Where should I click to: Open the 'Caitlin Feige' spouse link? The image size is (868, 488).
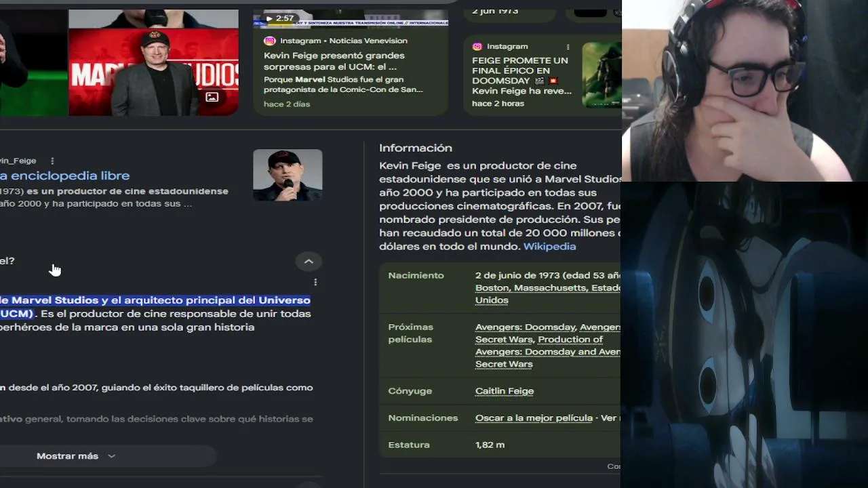[x=505, y=391]
